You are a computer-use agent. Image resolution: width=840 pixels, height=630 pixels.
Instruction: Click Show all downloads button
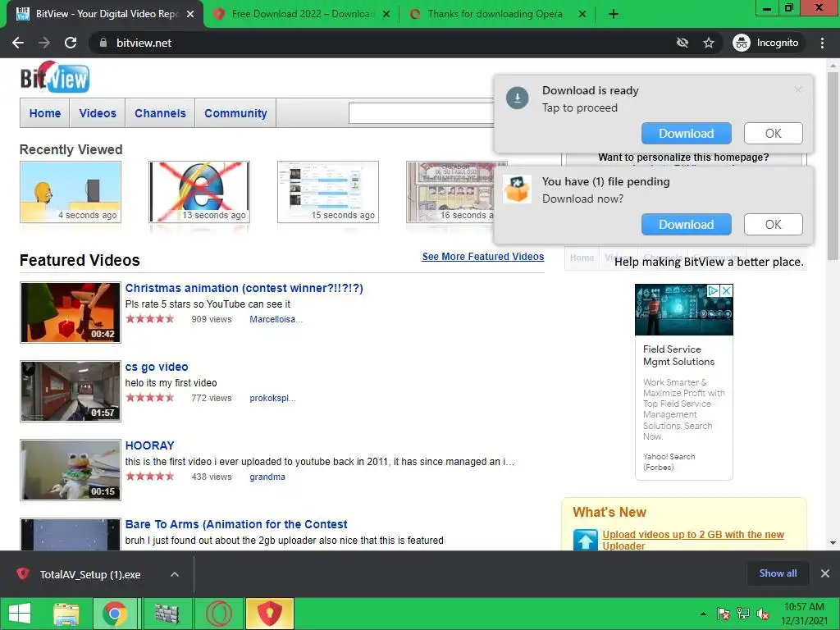pos(778,573)
